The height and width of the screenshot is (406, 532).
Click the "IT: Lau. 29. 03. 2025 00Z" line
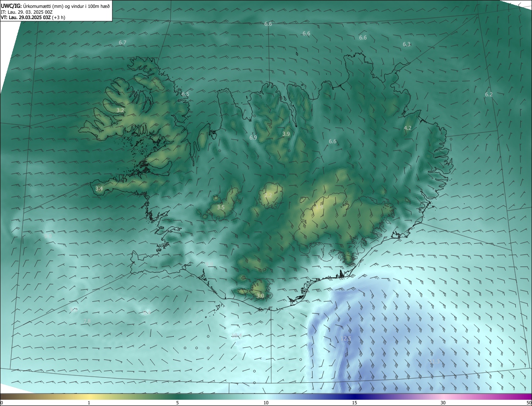point(27,12)
